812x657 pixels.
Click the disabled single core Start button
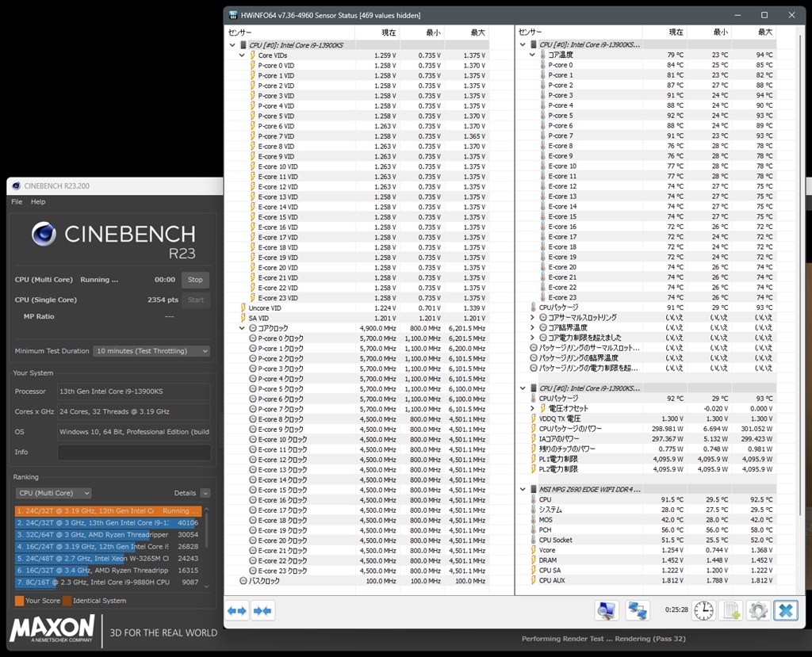pos(196,300)
